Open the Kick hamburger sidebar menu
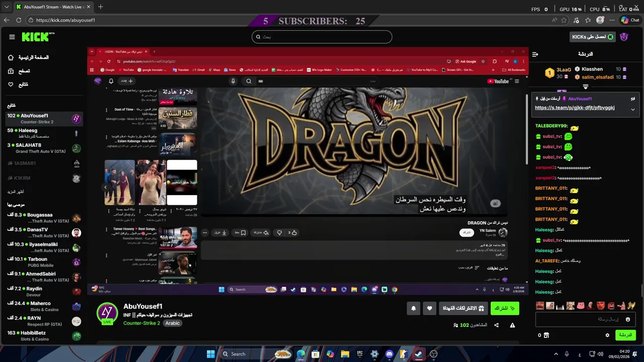This screenshot has height=362, width=644. (x=12, y=37)
